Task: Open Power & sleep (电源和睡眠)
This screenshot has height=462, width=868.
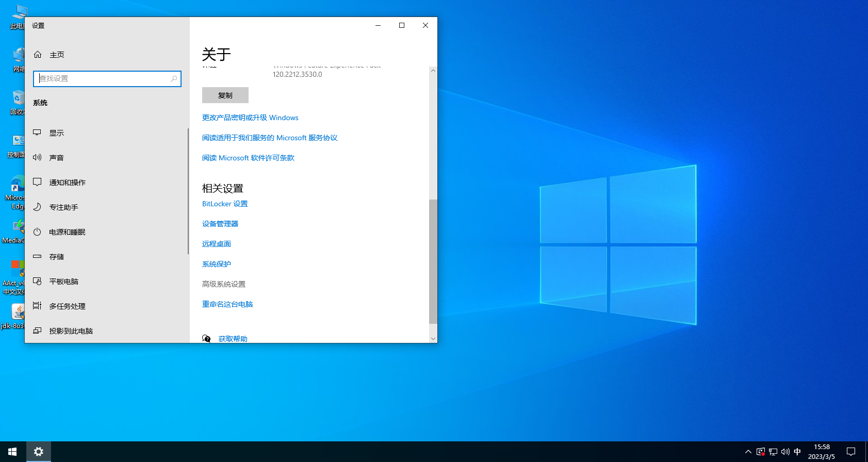Action: (x=107, y=232)
